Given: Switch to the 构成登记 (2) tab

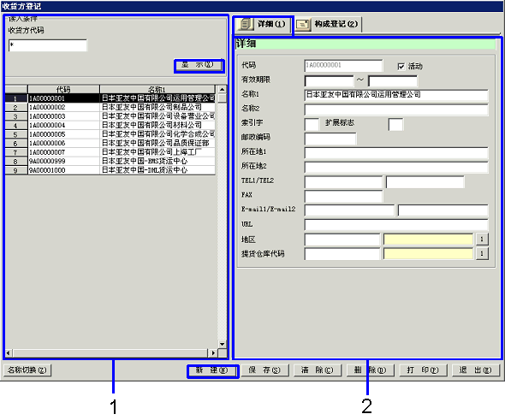Looking at the screenshot, I should tap(329, 25).
